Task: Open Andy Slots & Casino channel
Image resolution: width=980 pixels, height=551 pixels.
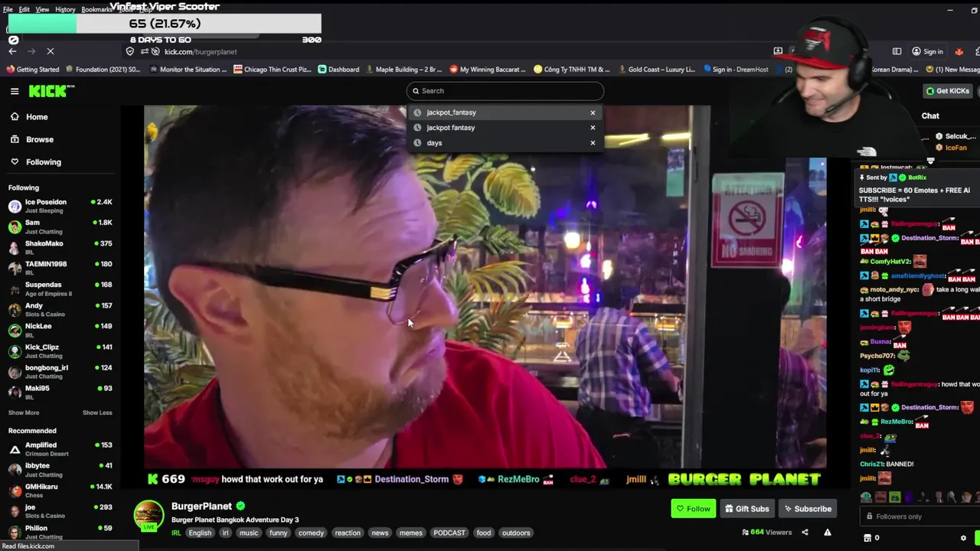Action: [x=60, y=309]
